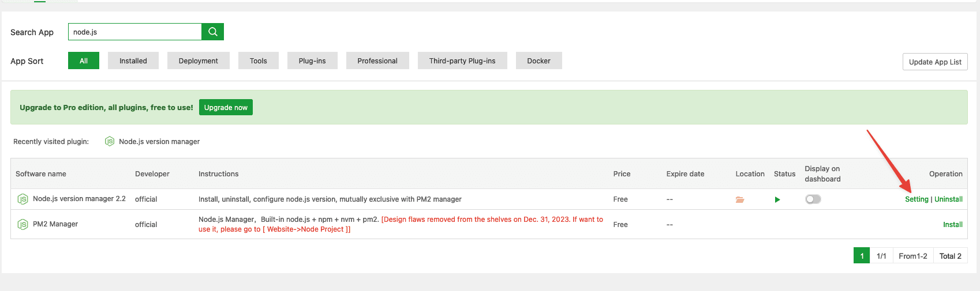Click Node.js icon in version manager row
The image size is (980, 291).
23,199
